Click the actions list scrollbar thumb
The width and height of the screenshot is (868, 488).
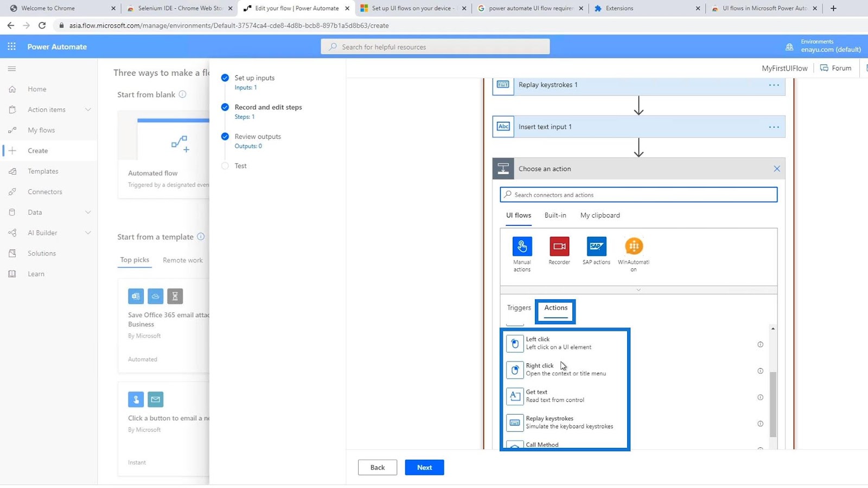point(773,404)
